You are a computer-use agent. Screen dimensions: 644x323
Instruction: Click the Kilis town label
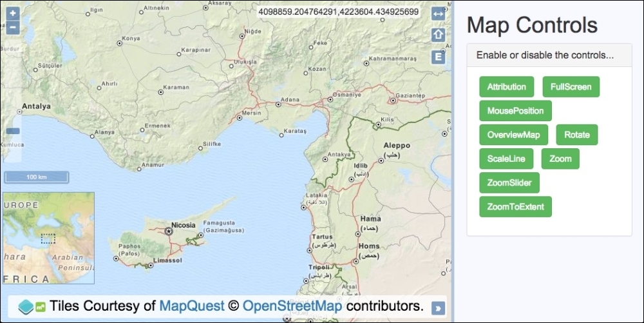[x=387, y=119]
